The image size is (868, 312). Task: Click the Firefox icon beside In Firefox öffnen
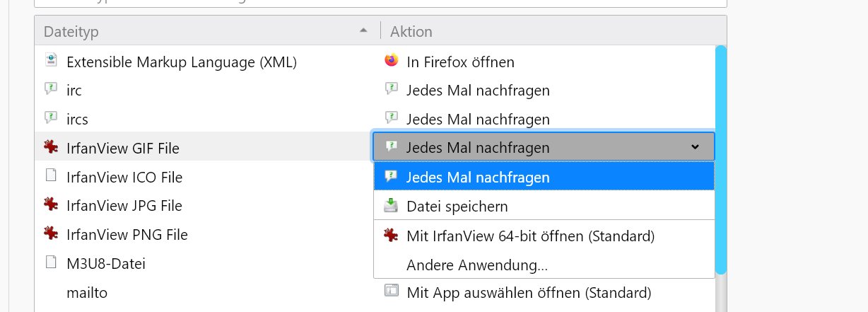[391, 61]
